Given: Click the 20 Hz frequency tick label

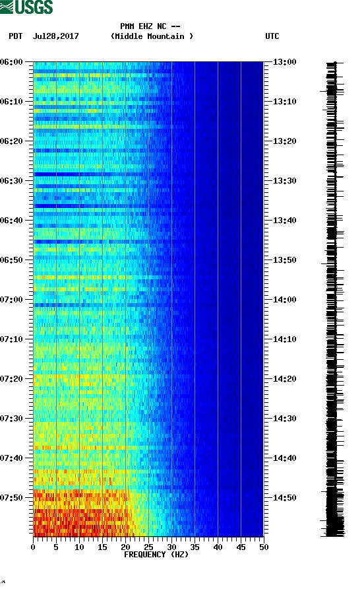Looking at the screenshot, I should [x=125, y=547].
